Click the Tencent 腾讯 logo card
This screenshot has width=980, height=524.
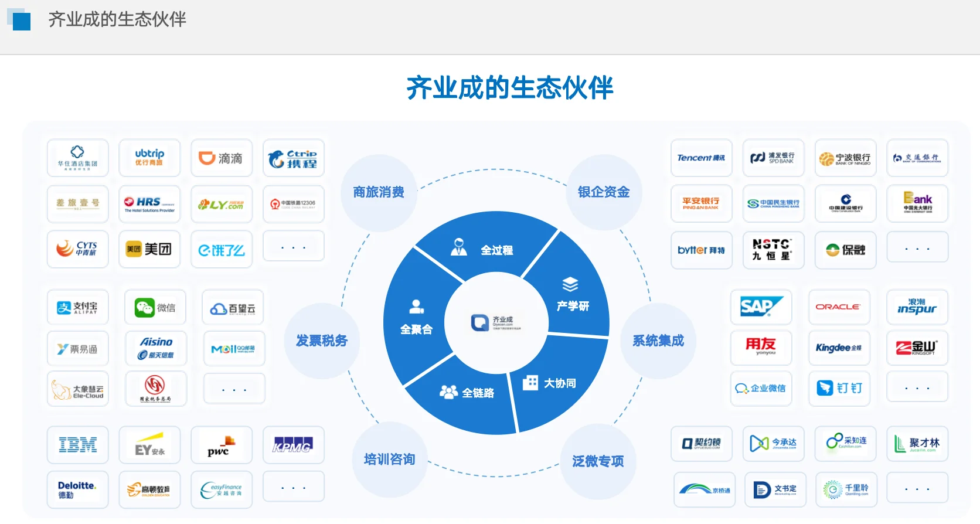[x=702, y=158]
